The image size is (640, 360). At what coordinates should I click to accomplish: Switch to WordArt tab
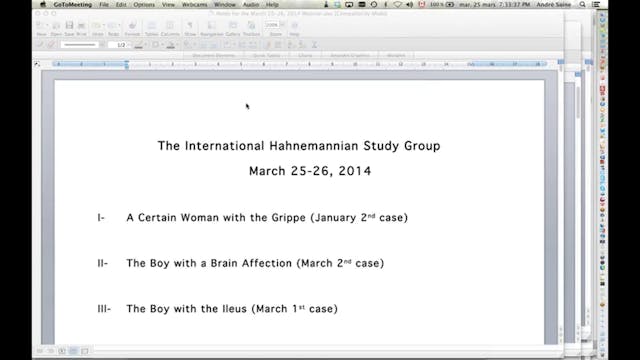396,56
